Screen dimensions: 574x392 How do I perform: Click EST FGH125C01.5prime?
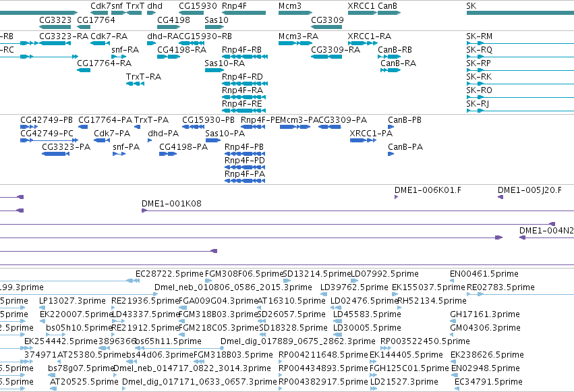point(409,368)
